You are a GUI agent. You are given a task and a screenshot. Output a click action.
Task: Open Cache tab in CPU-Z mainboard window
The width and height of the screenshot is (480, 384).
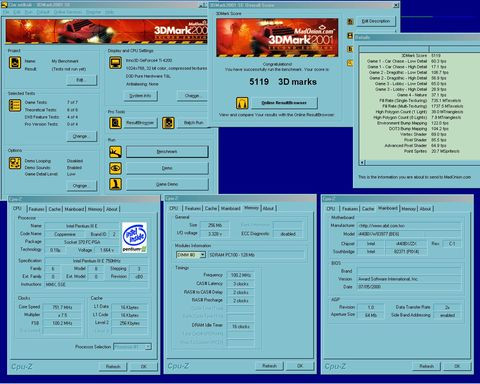coord(368,209)
